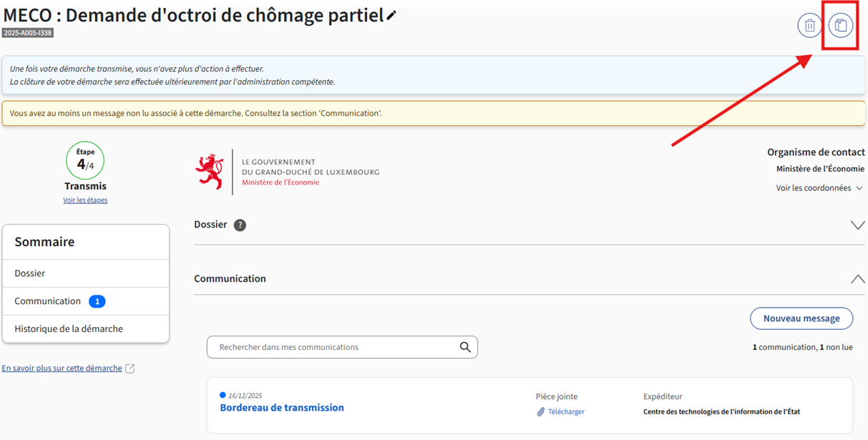Open Communication in the Sommaire menu
Viewport: 868px width, 440px height.
click(x=48, y=301)
